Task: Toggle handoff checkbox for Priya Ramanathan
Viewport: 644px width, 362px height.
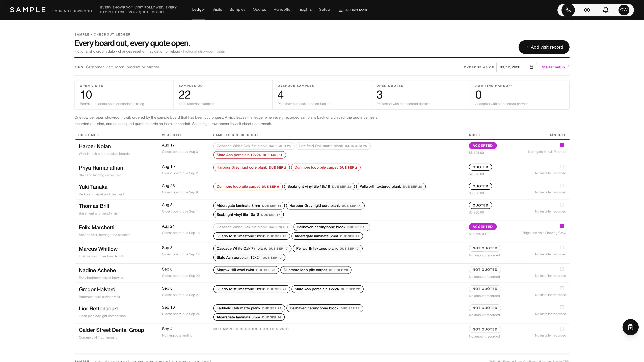Action: click(x=562, y=166)
